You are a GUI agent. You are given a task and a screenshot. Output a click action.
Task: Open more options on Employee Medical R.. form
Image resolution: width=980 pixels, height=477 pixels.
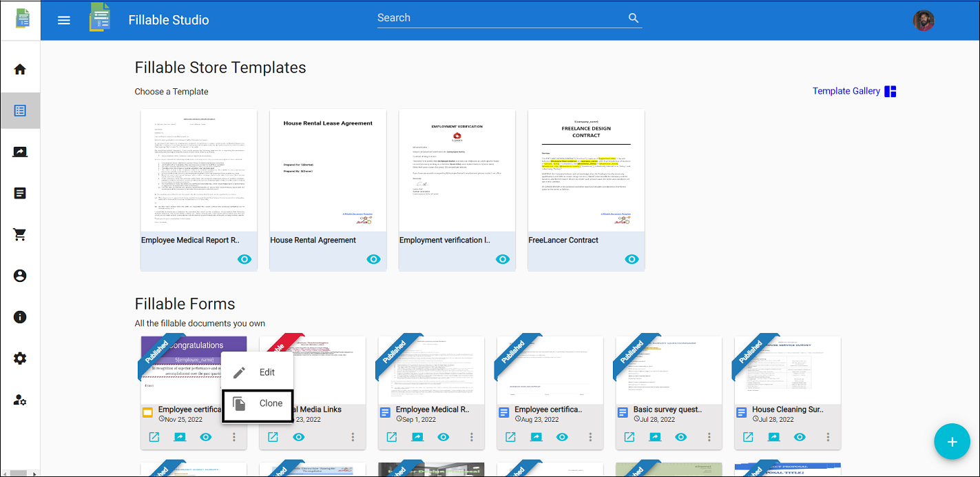[472, 437]
